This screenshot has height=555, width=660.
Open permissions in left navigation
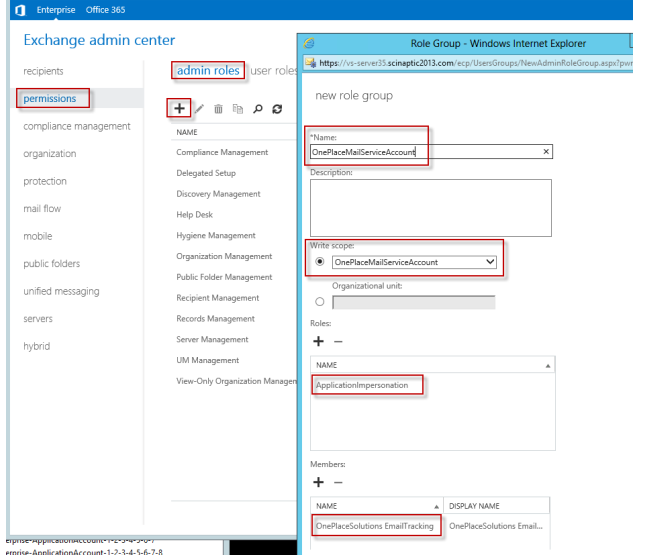click(x=50, y=98)
